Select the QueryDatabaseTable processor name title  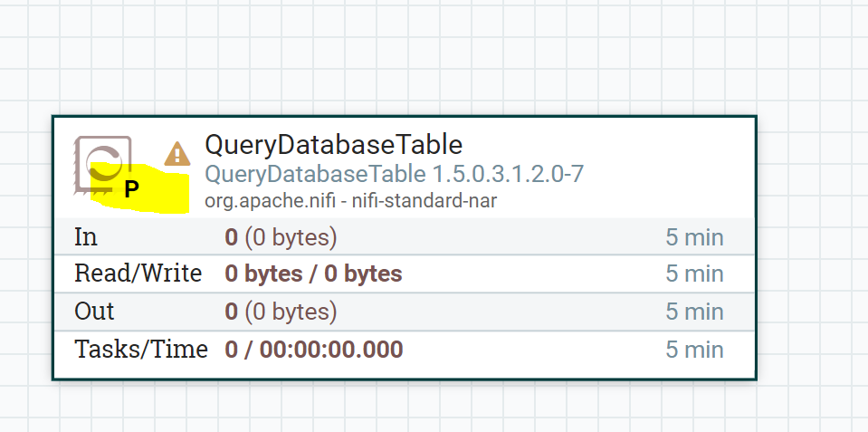pos(333,145)
